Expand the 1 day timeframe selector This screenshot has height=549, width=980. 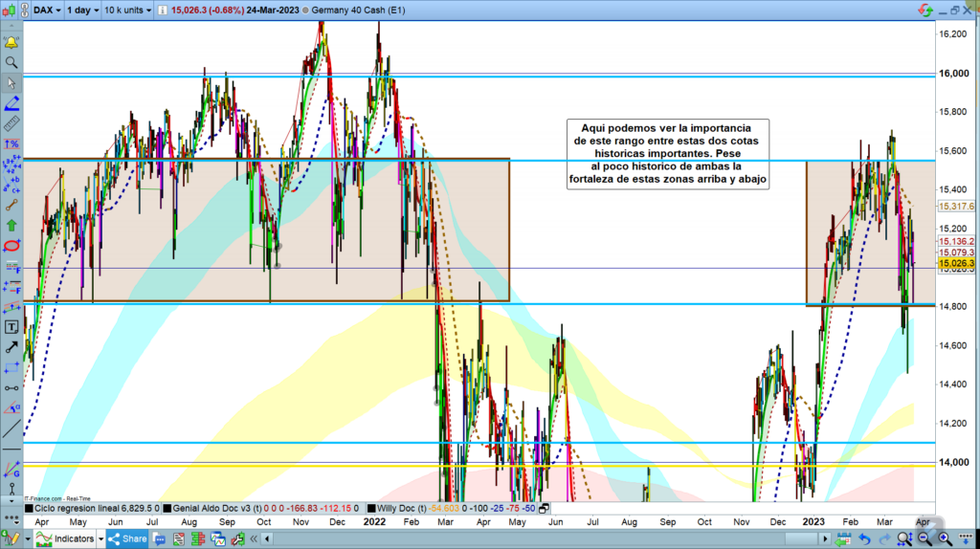(82, 10)
